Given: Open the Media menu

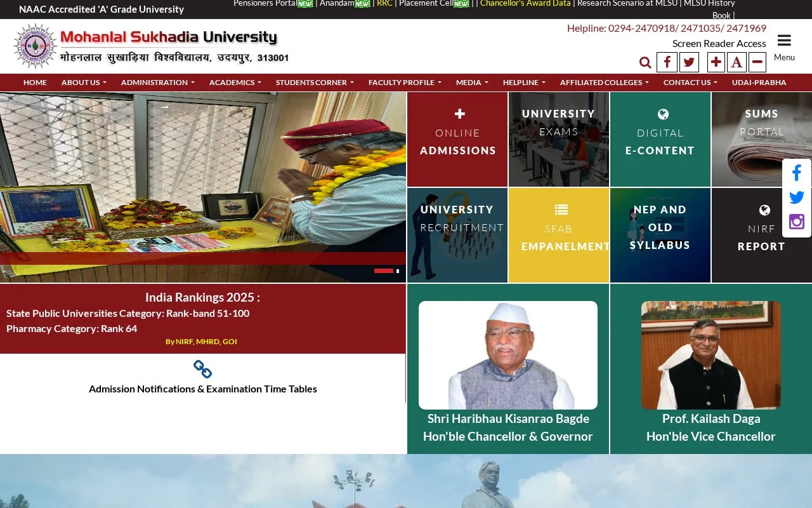Looking at the screenshot, I should (x=472, y=83).
